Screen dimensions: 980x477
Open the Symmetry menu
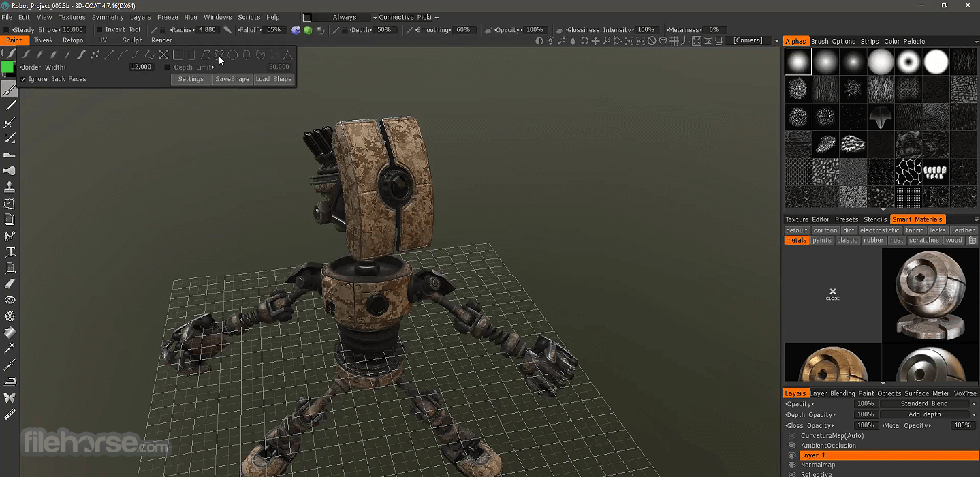point(108,17)
